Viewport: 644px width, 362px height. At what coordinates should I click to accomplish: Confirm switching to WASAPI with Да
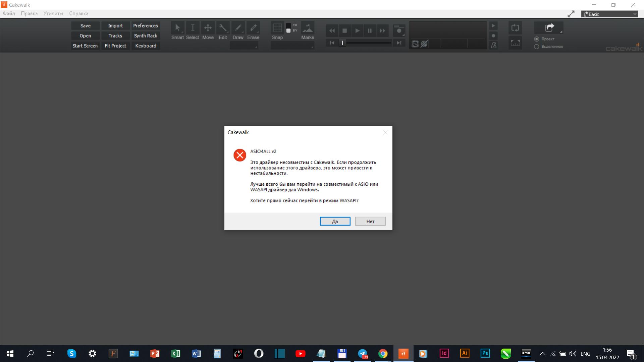point(335,221)
